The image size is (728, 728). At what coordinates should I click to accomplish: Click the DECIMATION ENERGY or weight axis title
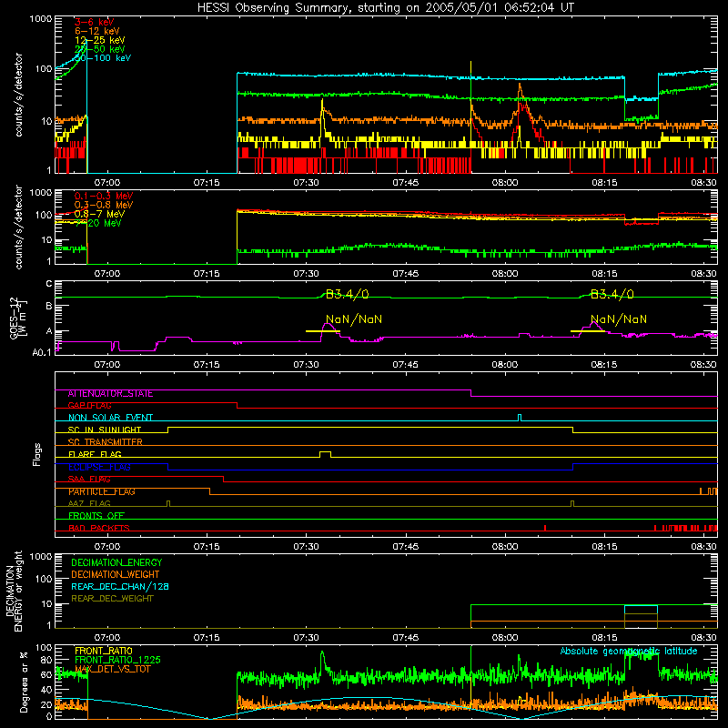click(14, 591)
